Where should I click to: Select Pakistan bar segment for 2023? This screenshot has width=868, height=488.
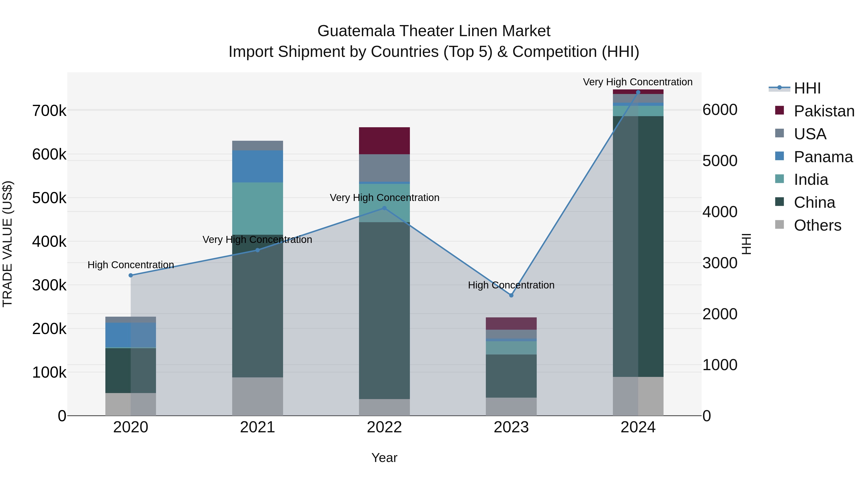coord(511,324)
